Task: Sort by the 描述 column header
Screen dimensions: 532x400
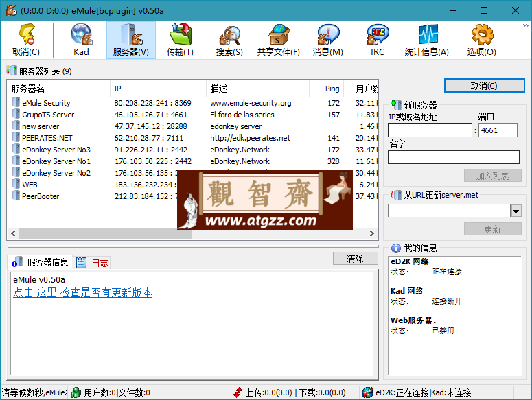Action: tap(257, 89)
